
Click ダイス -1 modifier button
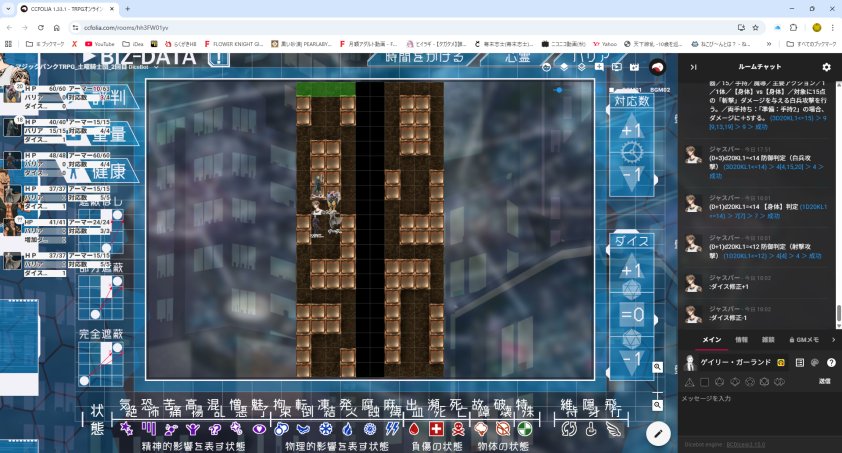tap(632, 360)
